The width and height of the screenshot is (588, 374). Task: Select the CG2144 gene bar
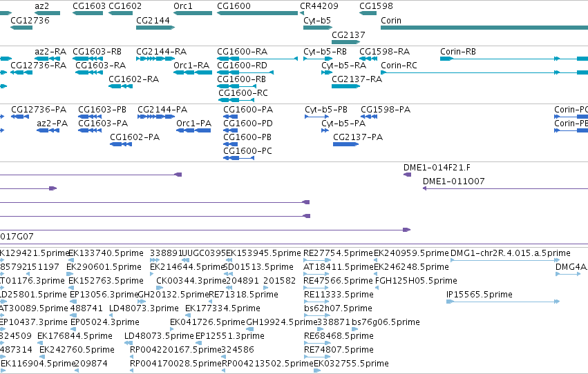tap(155, 28)
